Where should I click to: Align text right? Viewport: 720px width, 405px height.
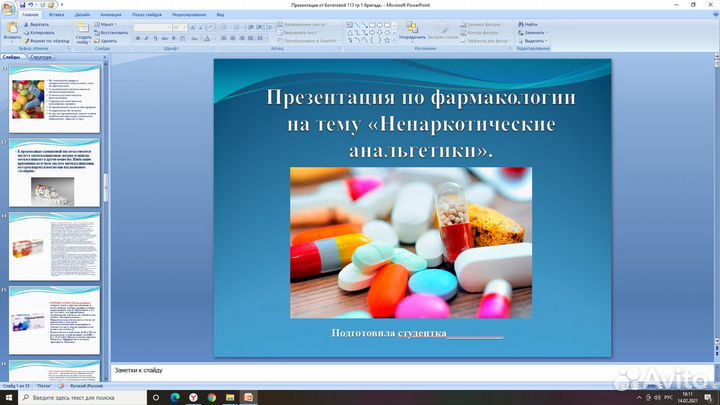pos(242,39)
